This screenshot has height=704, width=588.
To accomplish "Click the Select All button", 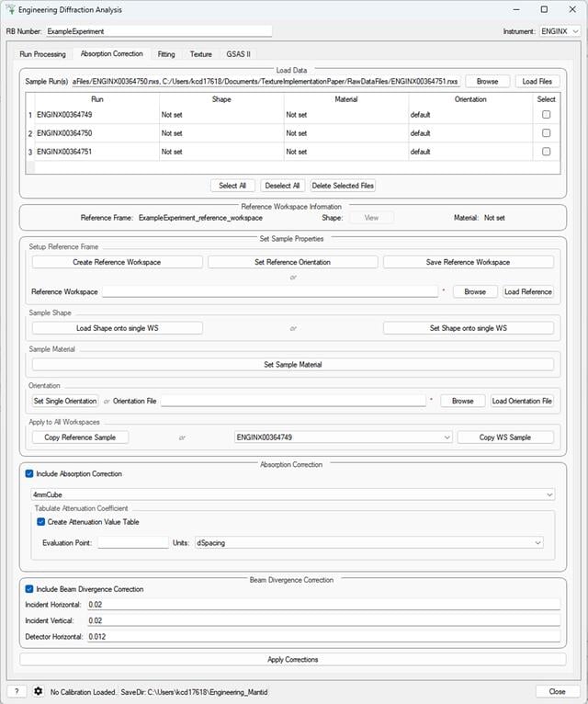I will coord(232,186).
